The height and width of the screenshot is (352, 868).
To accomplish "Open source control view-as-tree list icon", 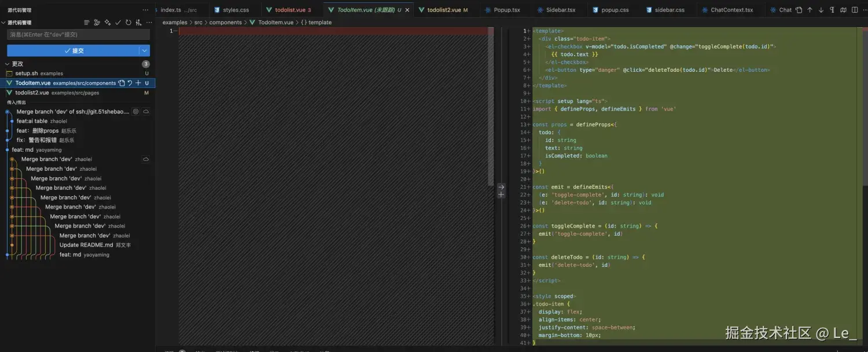I will 87,23.
